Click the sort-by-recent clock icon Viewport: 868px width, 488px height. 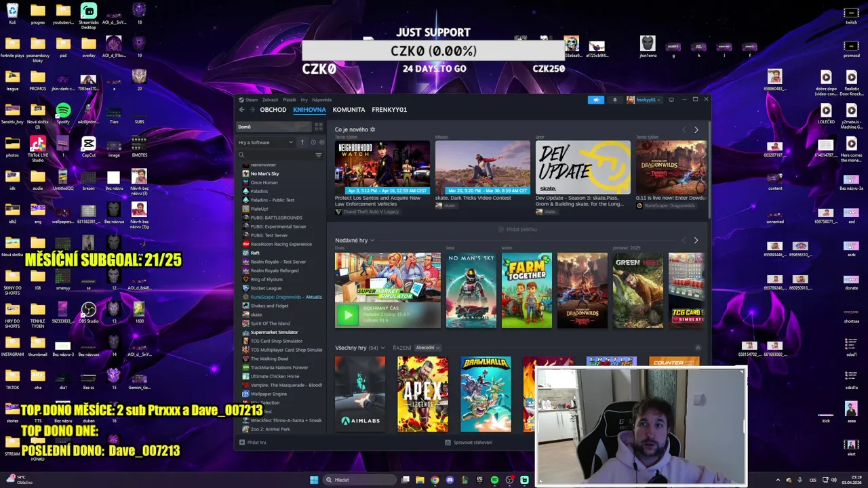pos(313,142)
